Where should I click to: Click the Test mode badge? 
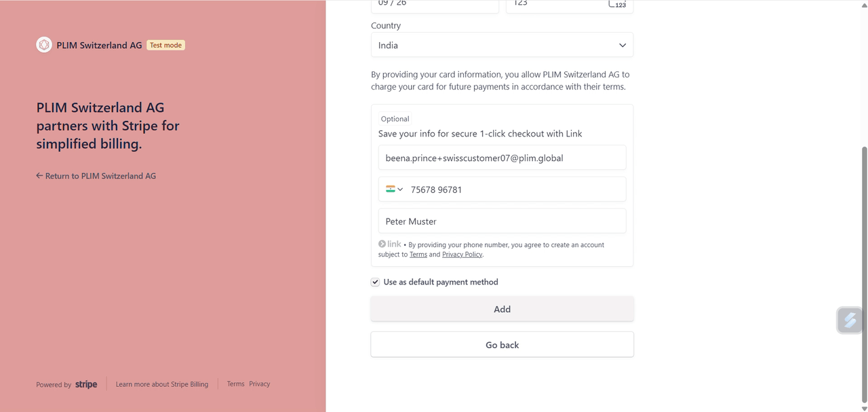tap(166, 45)
